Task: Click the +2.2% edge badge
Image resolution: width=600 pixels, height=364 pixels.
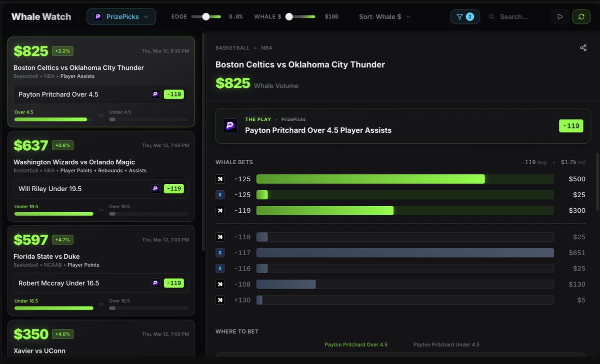Action: pos(63,51)
